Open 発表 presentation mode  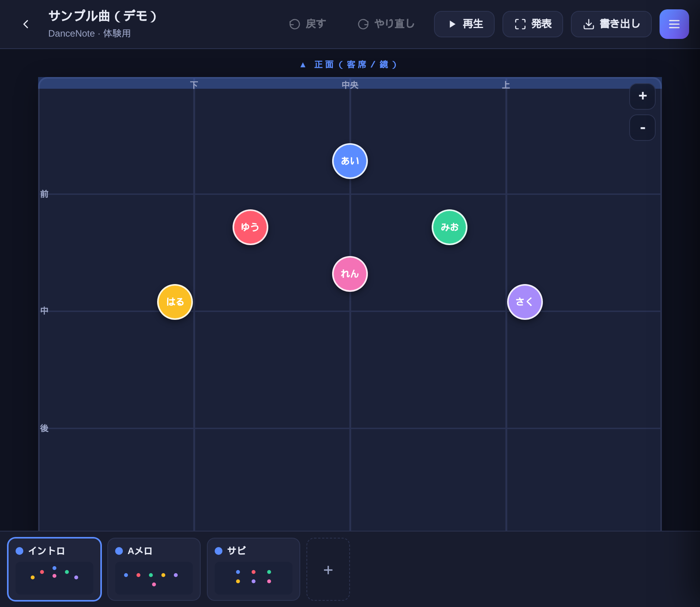[x=533, y=24]
